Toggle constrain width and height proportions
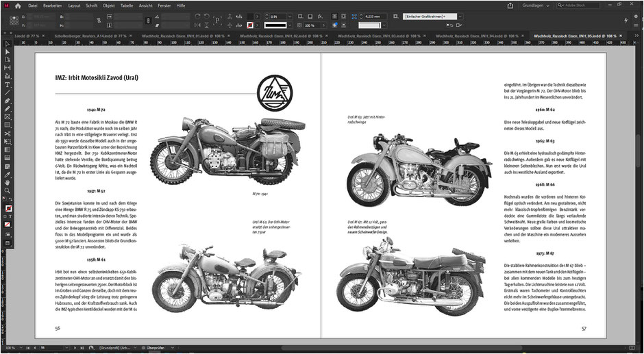644x354 pixels. pos(99,20)
